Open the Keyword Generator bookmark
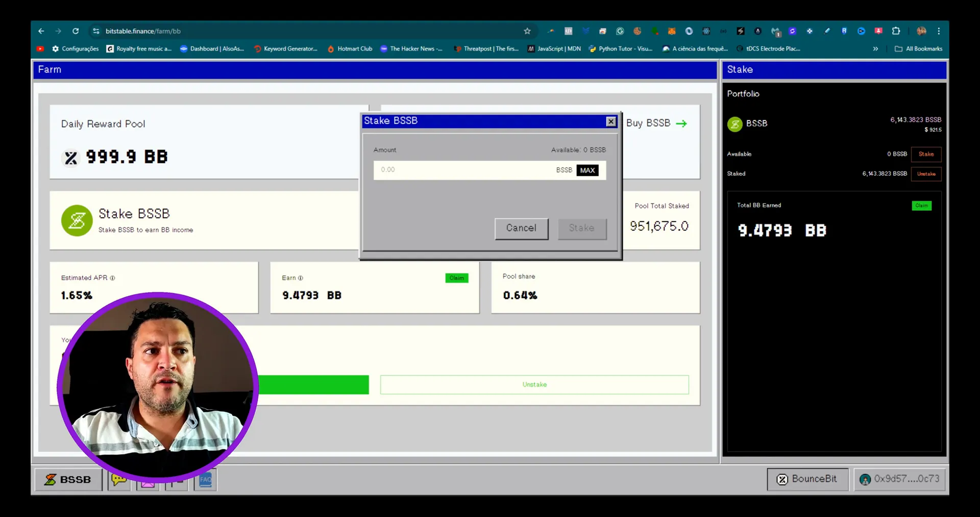The height and width of the screenshot is (517, 980). pos(286,49)
